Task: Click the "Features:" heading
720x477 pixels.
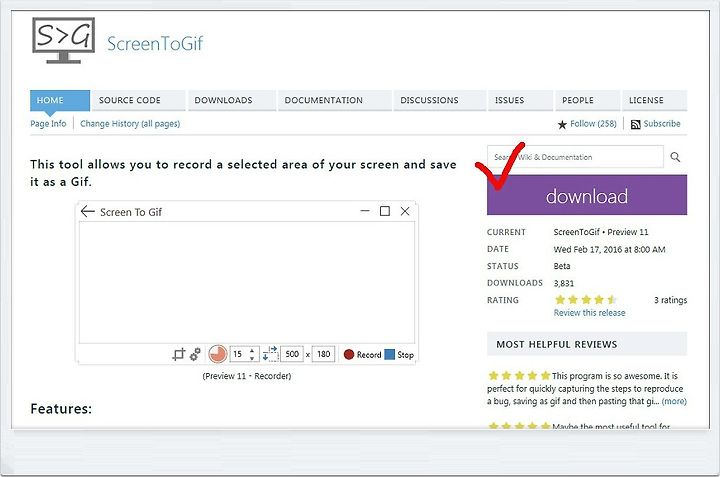Action: (x=61, y=409)
